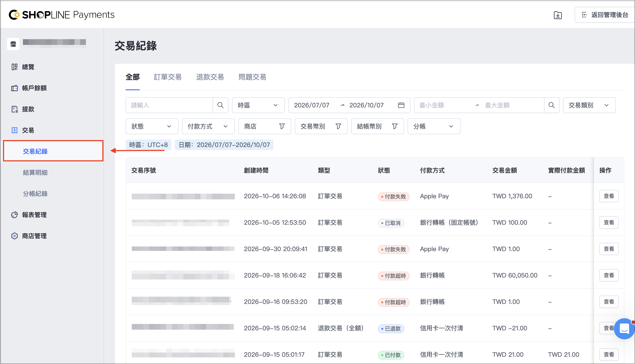Click the 已退款 status badge
Image resolution: width=635 pixels, height=364 pixels.
point(391,329)
